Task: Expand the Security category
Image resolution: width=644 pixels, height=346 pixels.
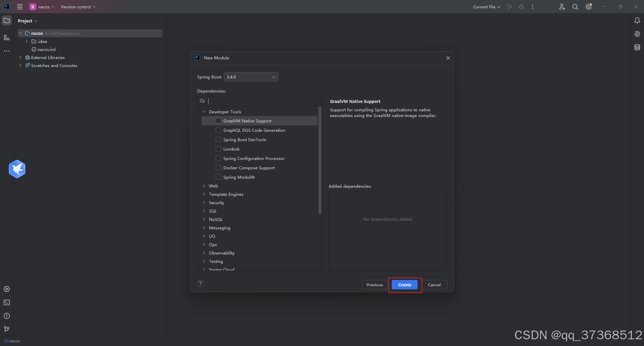Action: pyautogui.click(x=204, y=203)
